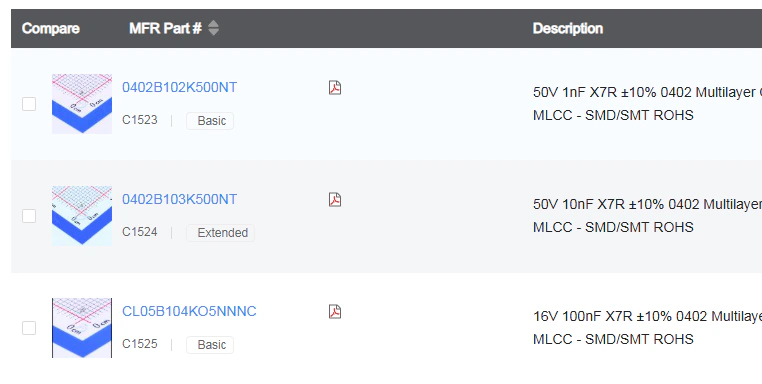Open PDF datasheet for 0402B103K500NT
Viewport: 762px width, 384px height.
335,199
